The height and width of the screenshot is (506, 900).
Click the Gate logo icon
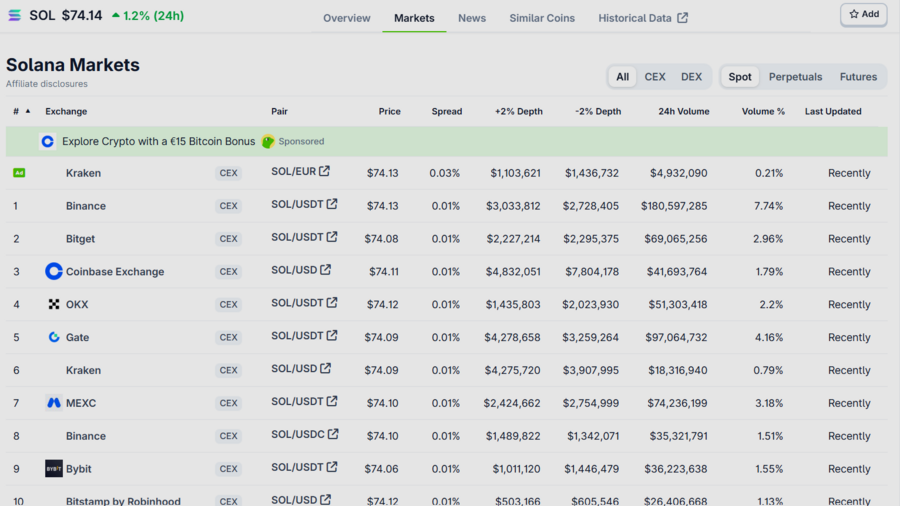53,337
